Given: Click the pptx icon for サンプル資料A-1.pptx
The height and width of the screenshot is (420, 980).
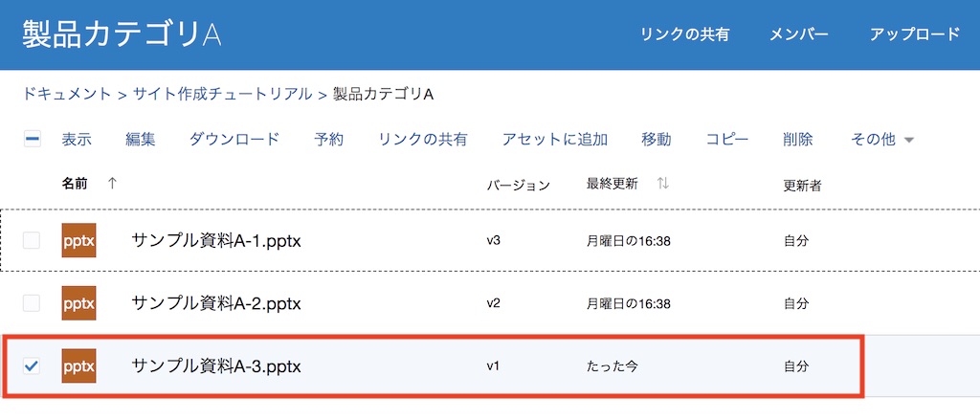Looking at the screenshot, I should [78, 240].
